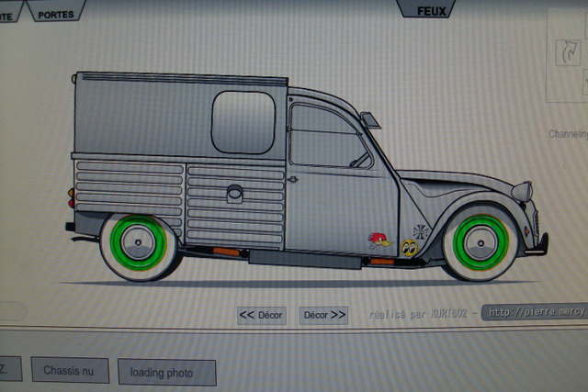
Task: Select the front green-rimmed wheel
Action: pos(480,241)
